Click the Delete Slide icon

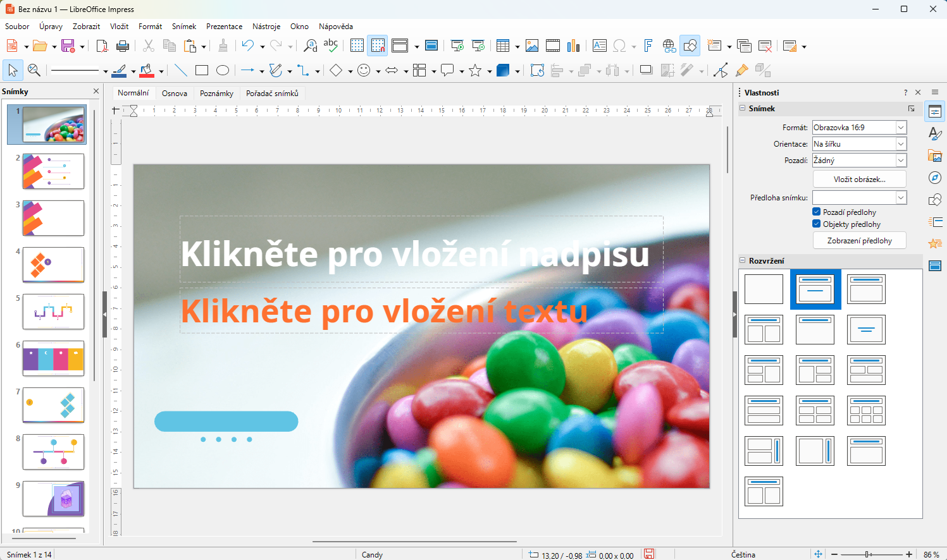[765, 46]
